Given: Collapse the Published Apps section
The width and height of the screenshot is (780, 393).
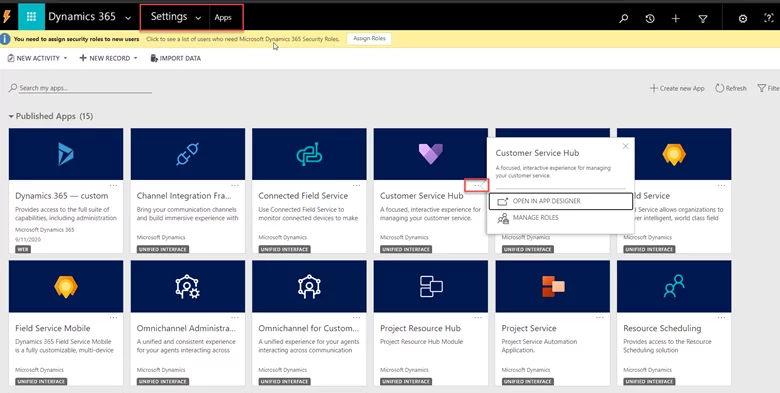Looking at the screenshot, I should [11, 116].
